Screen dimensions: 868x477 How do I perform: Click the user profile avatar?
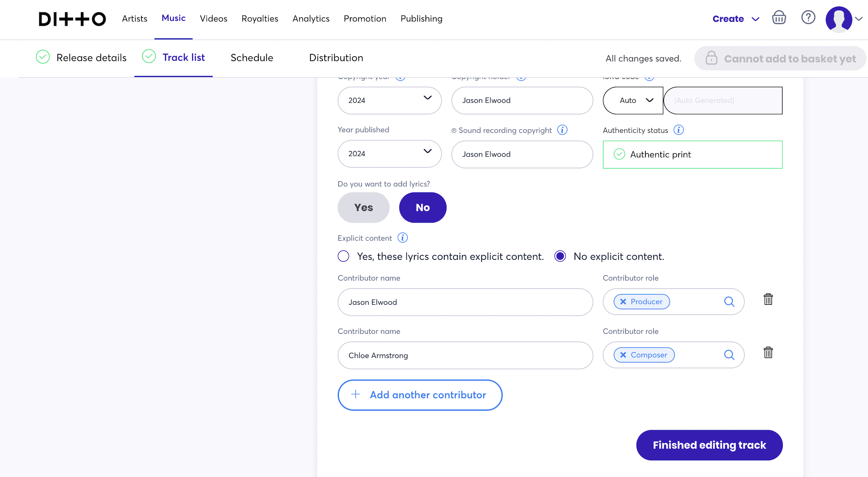point(839,19)
